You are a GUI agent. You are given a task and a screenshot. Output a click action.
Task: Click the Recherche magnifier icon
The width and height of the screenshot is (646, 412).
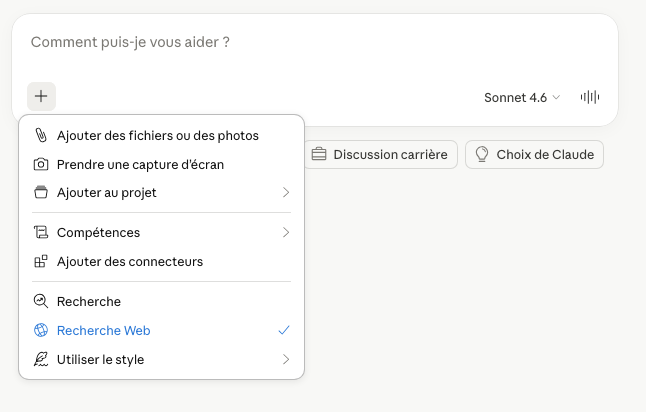click(x=41, y=301)
